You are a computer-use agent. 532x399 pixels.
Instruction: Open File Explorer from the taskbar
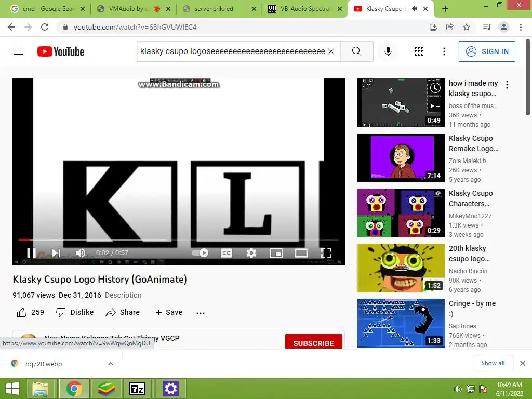coord(41,389)
